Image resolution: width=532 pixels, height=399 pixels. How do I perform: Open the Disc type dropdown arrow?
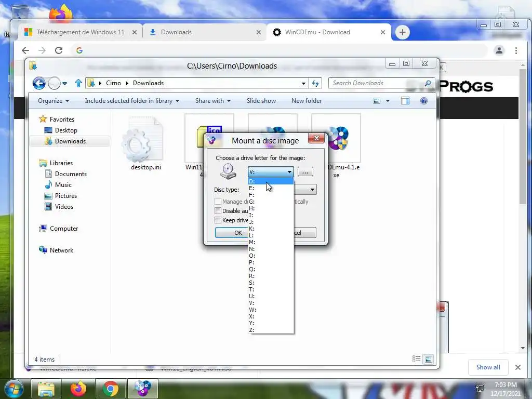coord(312,189)
